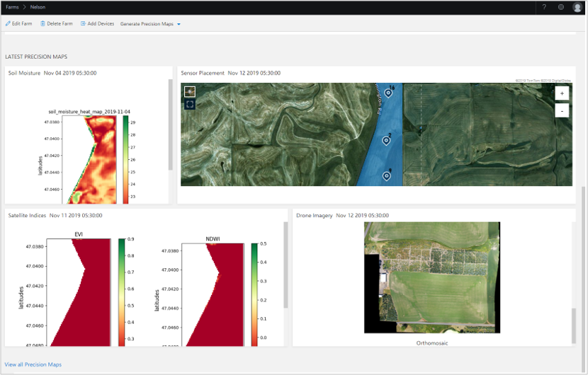Open the help question mark icon
Screen dimensions: 588x375
click(x=544, y=7)
